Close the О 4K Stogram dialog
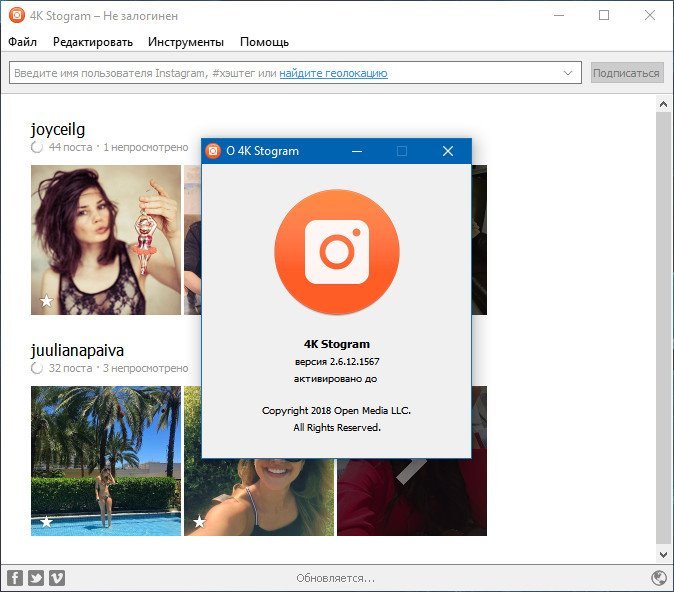The height and width of the screenshot is (592, 674). (x=448, y=151)
